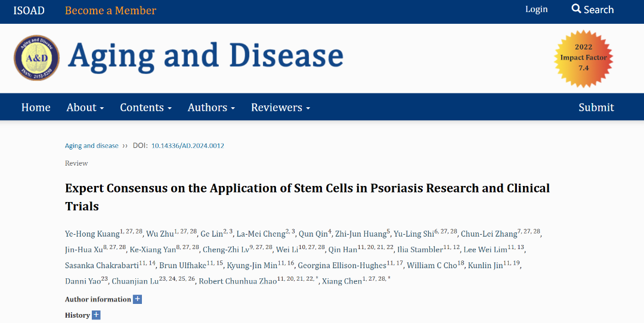Click the A&D journal logo emblem
The image size is (644, 323).
(x=36, y=58)
